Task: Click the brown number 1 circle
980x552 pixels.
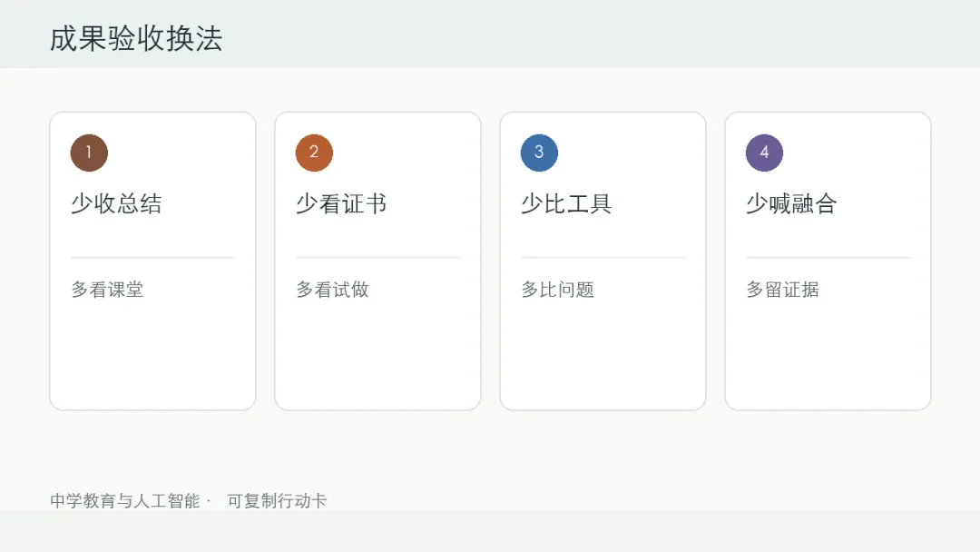Action: [89, 153]
